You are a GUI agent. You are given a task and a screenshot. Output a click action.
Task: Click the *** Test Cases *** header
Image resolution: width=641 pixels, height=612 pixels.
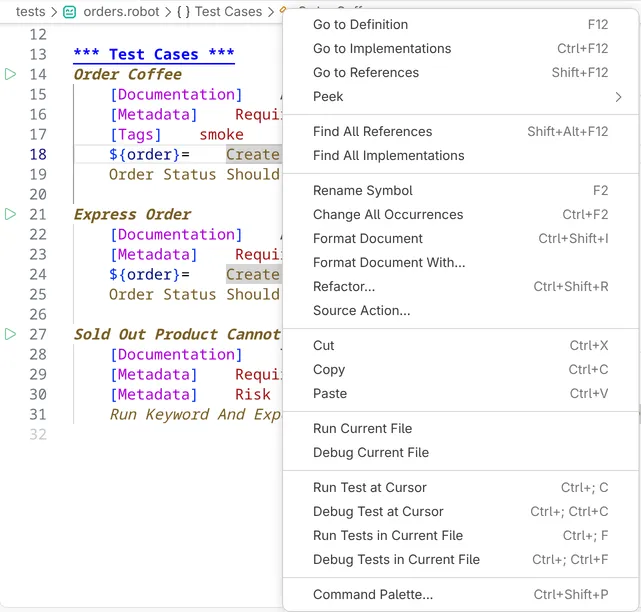click(x=154, y=54)
